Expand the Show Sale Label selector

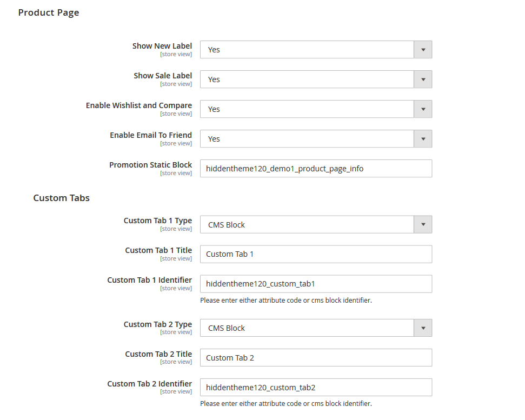point(315,79)
